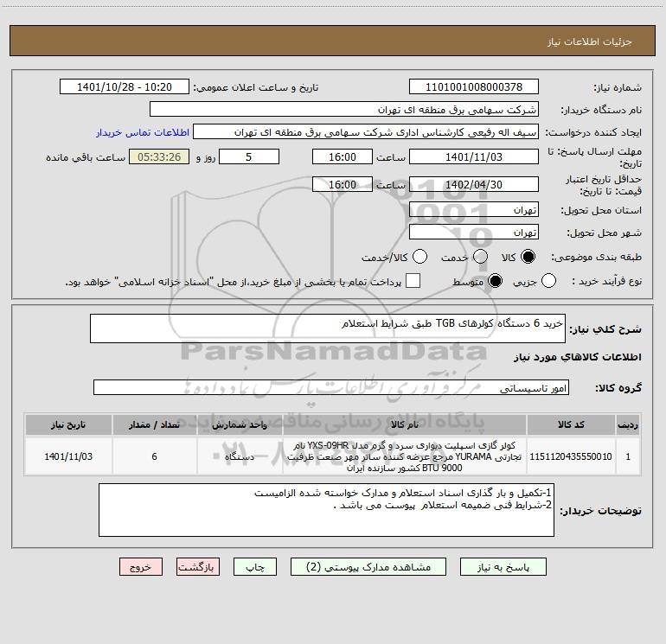Click the request creator name field

366,132
